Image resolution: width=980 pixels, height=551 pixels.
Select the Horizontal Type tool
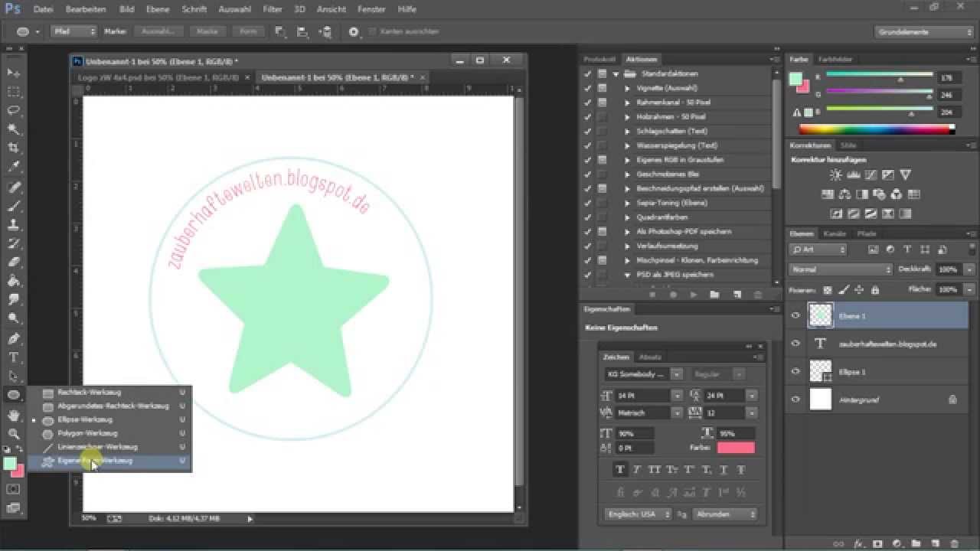click(14, 357)
